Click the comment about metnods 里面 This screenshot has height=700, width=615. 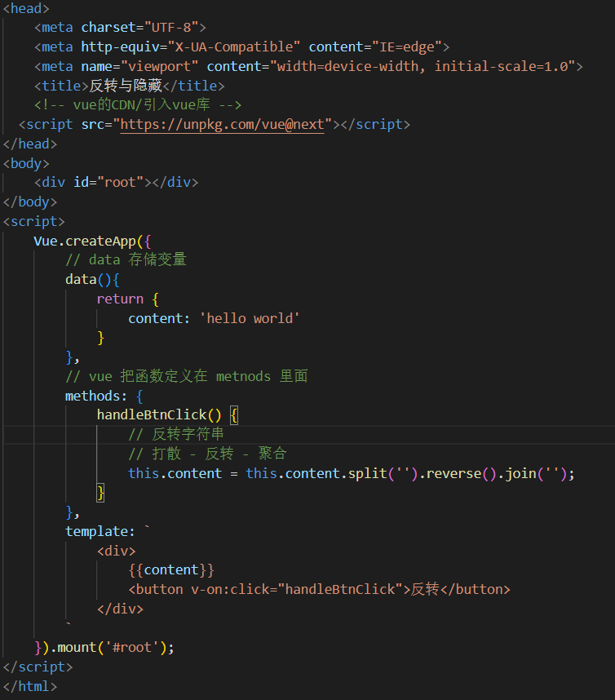tap(187, 376)
